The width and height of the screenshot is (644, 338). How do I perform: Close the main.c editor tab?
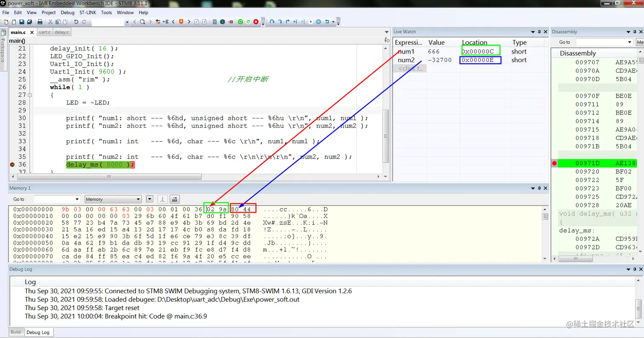click(32, 32)
